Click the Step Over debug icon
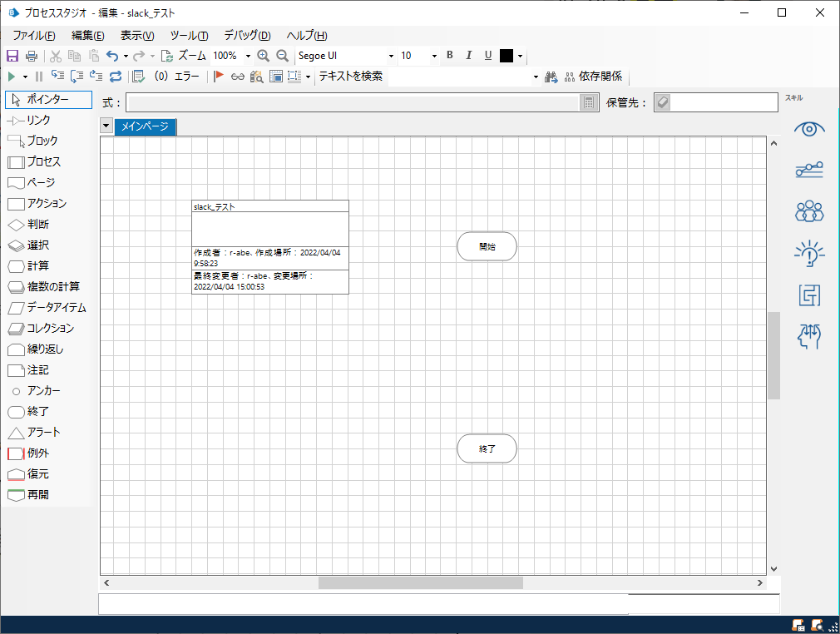This screenshot has width=840, height=634. (77, 76)
